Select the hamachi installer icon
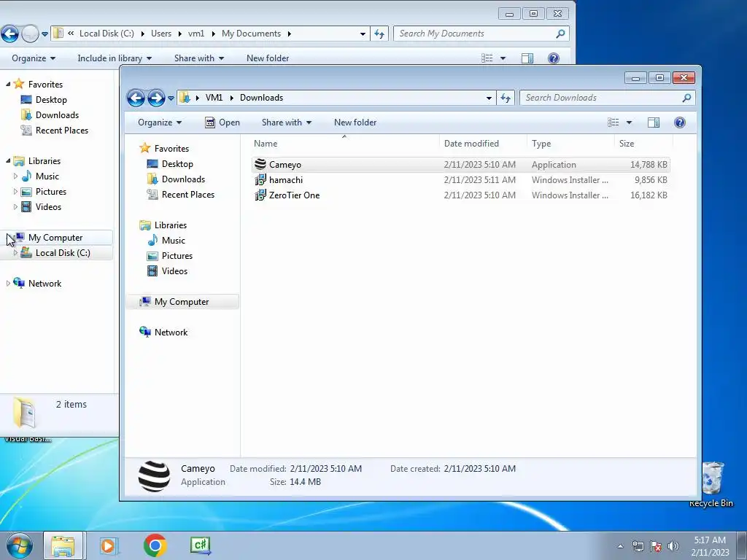The height and width of the screenshot is (560, 747). tap(260, 180)
